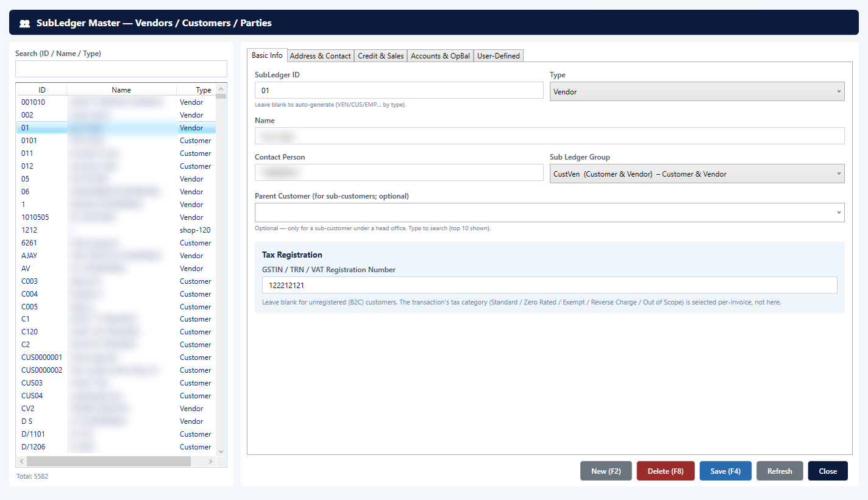Select the row with ID AV
868x500 pixels.
click(x=116, y=269)
